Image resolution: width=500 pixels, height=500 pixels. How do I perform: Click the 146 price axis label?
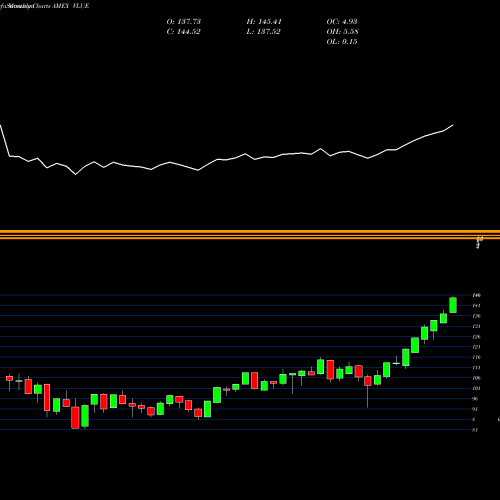point(476,295)
